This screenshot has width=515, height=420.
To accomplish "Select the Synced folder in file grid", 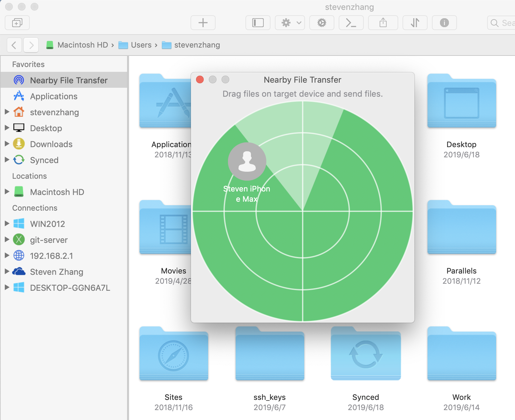I will 366,354.
